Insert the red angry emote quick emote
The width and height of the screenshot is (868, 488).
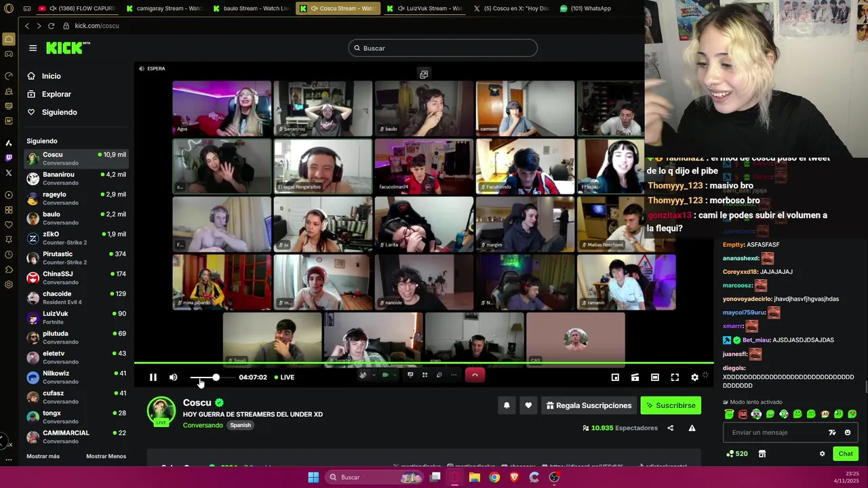pyautogui.click(x=743, y=414)
